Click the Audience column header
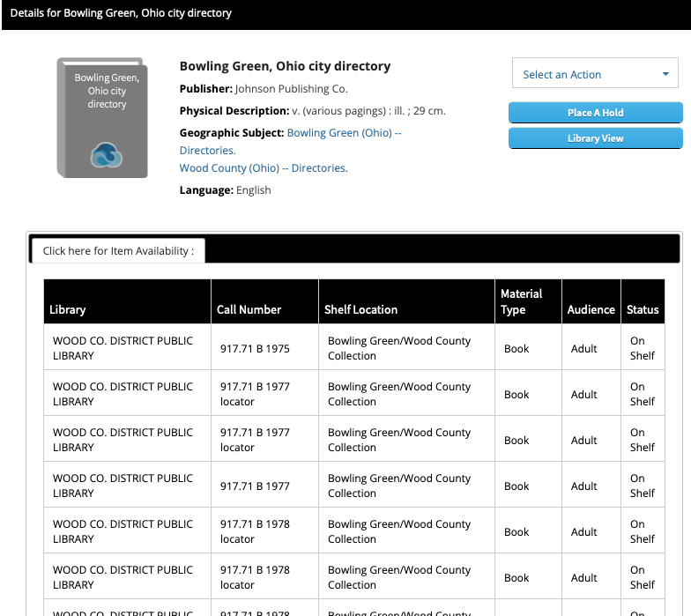Viewport: 691px width, 616px height. coord(591,309)
